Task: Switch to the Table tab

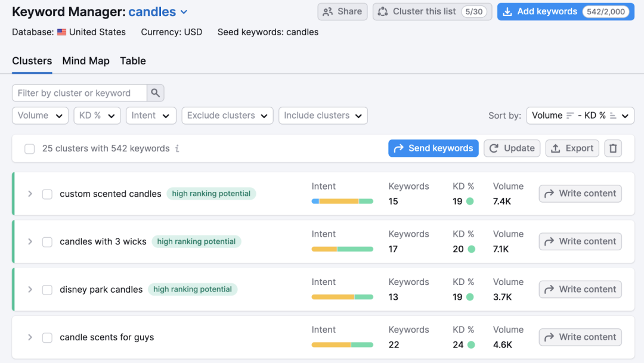Action: pos(132,61)
